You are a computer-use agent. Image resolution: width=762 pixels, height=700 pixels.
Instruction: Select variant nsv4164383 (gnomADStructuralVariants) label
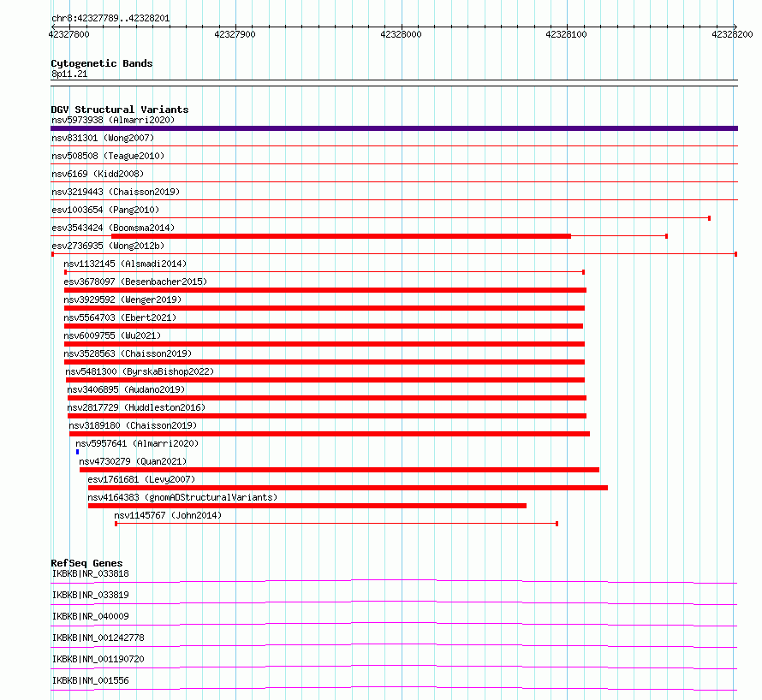(x=182, y=497)
